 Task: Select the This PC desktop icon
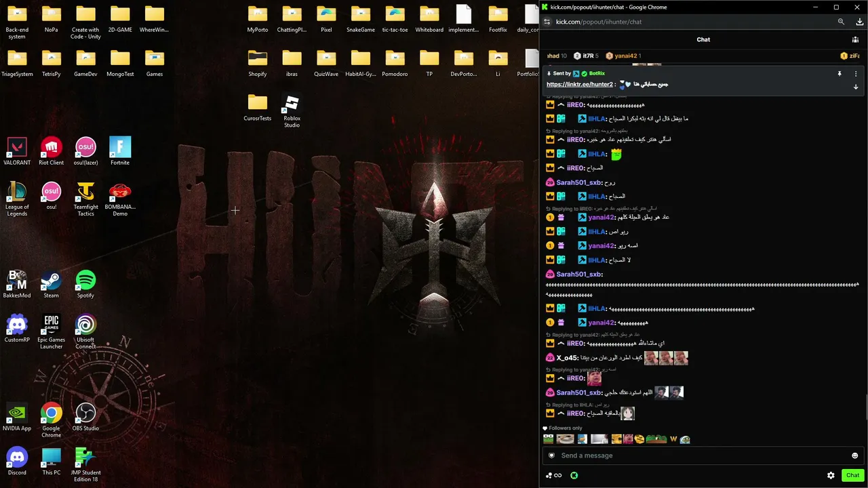coord(52,462)
